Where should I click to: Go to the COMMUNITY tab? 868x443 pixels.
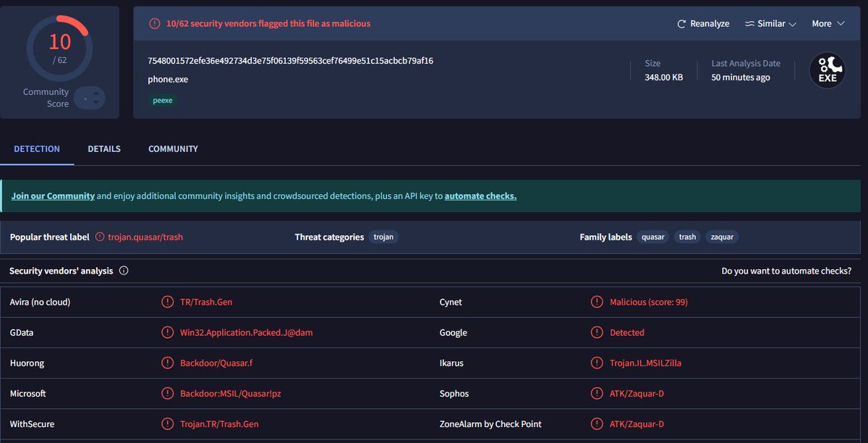[x=173, y=148]
